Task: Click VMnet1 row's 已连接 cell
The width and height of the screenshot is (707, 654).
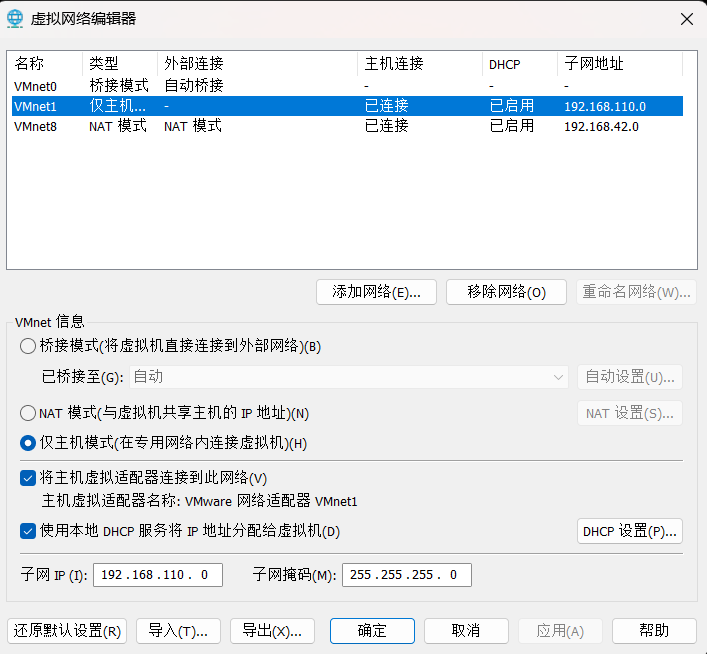Action: [x=386, y=106]
